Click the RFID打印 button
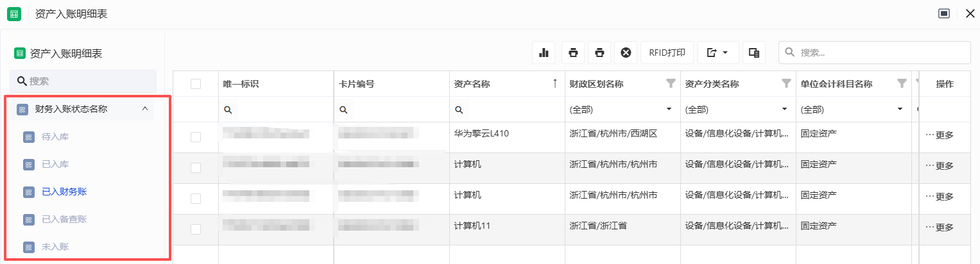This screenshot has width=980, height=264. [667, 53]
